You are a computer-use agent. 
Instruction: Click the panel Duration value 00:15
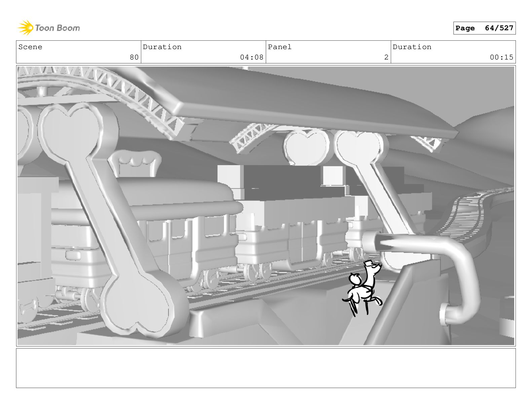coord(501,57)
